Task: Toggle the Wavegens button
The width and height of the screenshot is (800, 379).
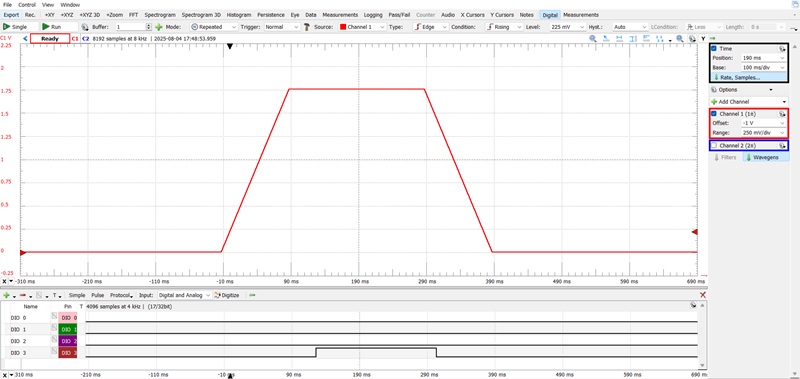Action: coord(766,158)
